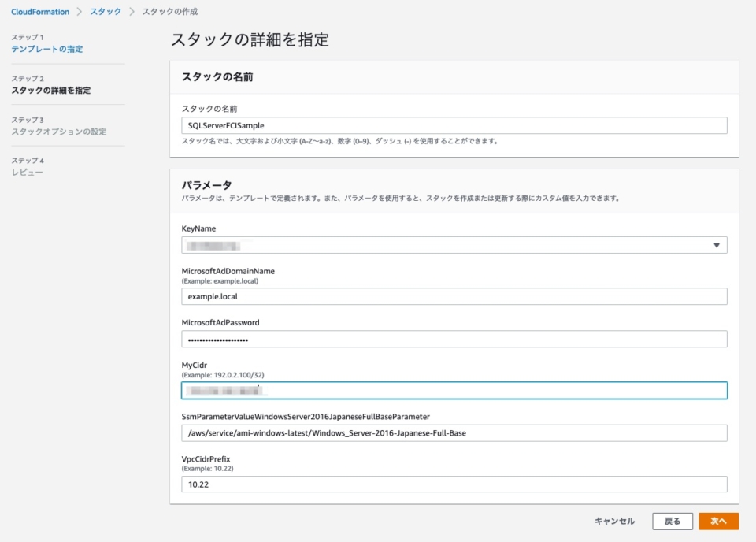Screen dimensions: 756x542
Task: Click the スタックの詳細を指定 page title
Action: (x=250, y=39)
